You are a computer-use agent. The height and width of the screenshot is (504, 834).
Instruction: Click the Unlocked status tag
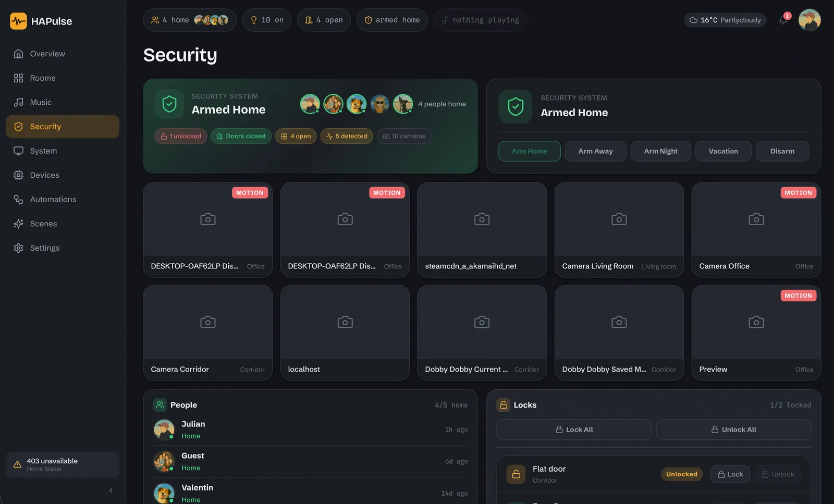pos(682,474)
